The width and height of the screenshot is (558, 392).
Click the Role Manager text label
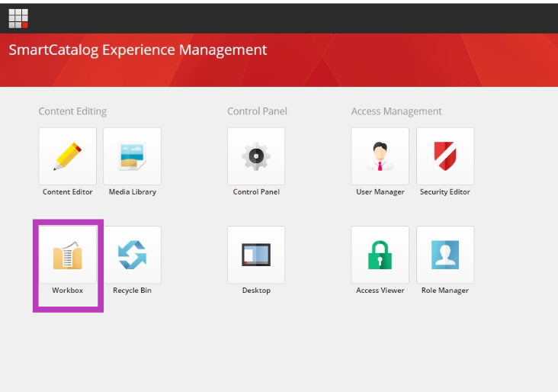(445, 290)
